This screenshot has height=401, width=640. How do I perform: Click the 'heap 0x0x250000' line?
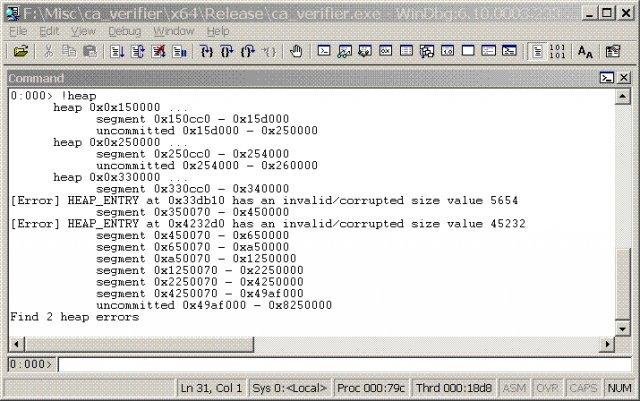tap(121, 143)
